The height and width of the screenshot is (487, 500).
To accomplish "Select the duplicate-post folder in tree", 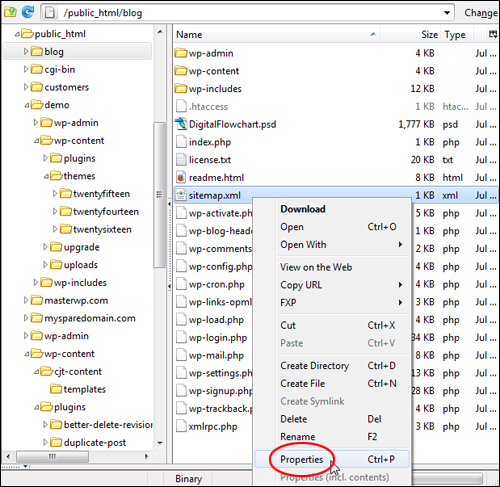I will 95,442.
